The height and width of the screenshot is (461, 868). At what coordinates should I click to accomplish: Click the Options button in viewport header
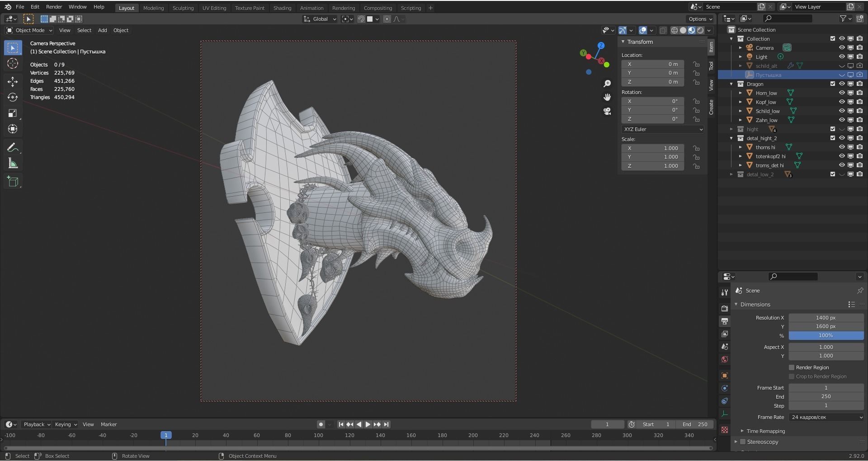(700, 19)
